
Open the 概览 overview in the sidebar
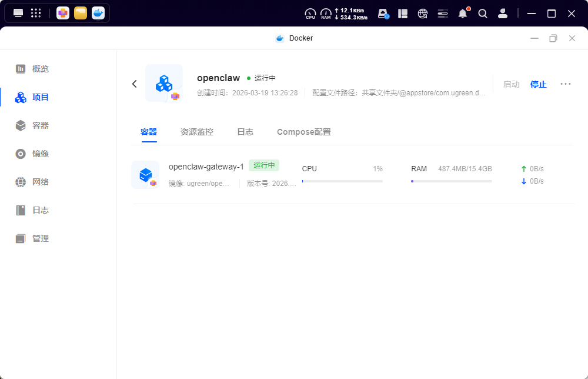[x=41, y=69]
